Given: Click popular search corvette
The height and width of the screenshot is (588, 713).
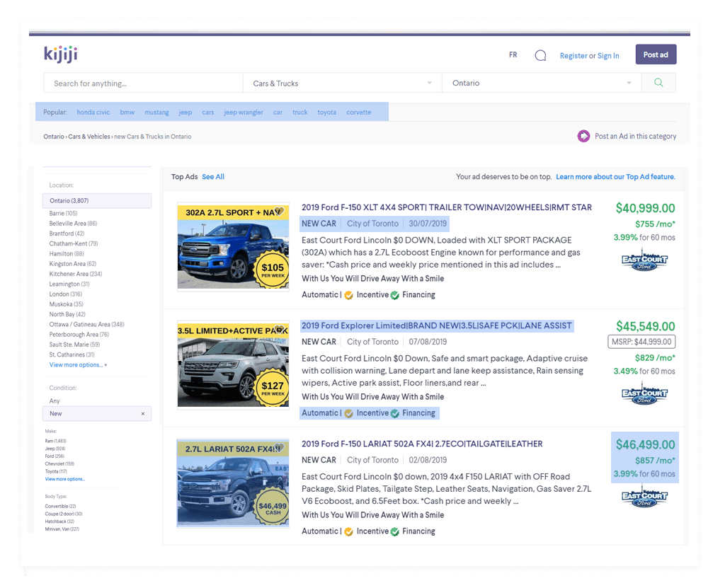Looking at the screenshot, I should click(x=359, y=113).
